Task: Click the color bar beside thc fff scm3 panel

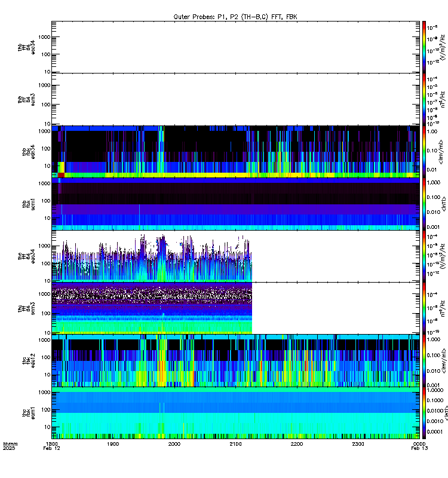Action: [424, 308]
